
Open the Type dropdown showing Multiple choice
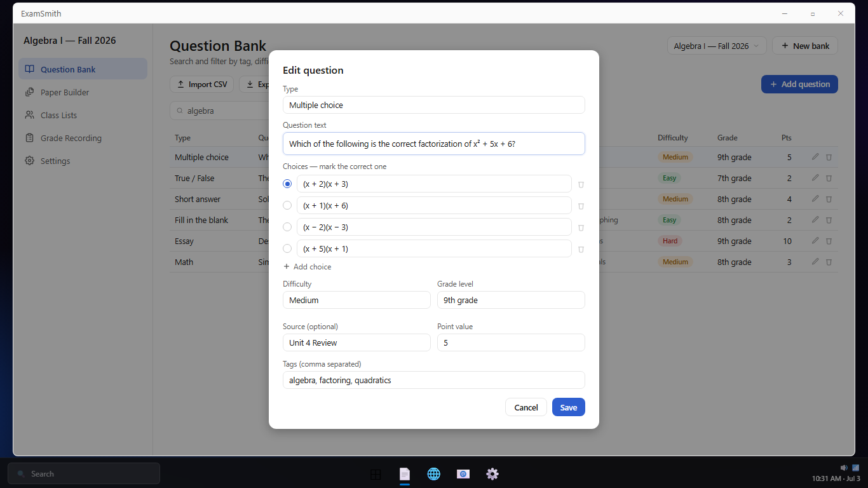tap(434, 105)
